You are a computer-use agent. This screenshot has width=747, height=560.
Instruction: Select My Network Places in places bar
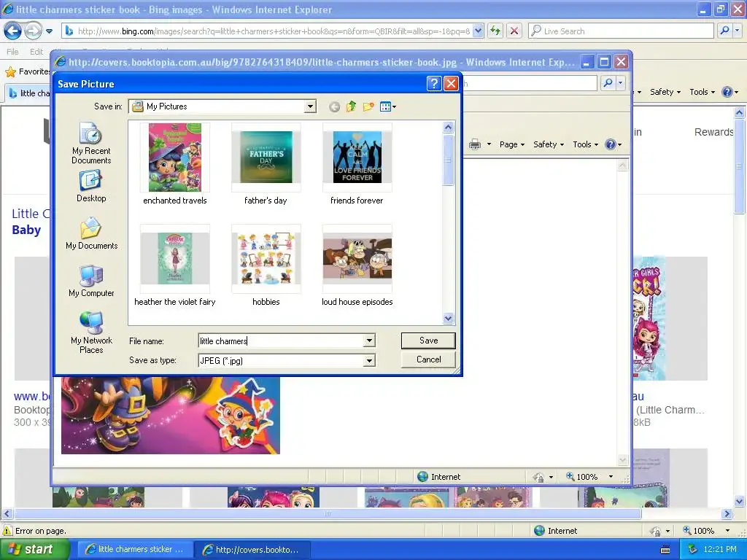pyautogui.click(x=91, y=332)
